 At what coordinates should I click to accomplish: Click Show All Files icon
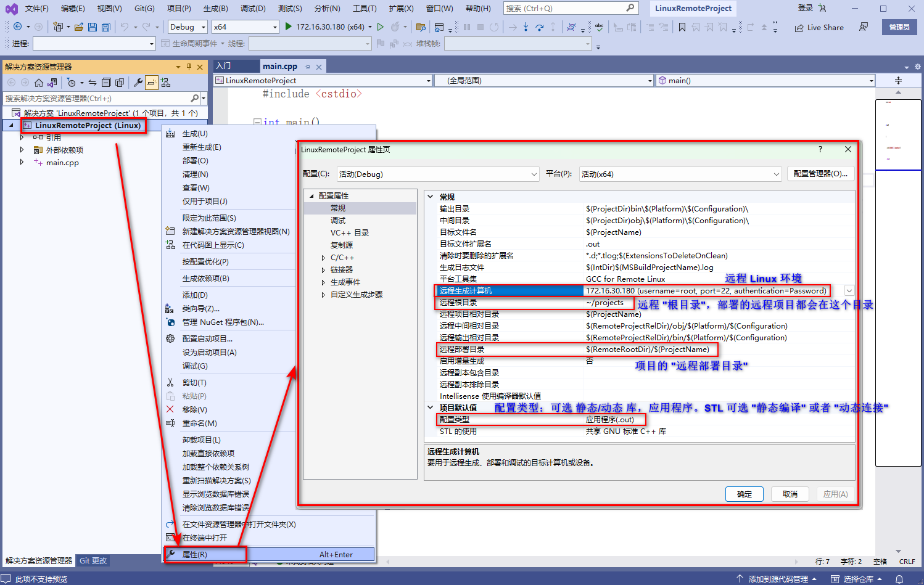[120, 83]
